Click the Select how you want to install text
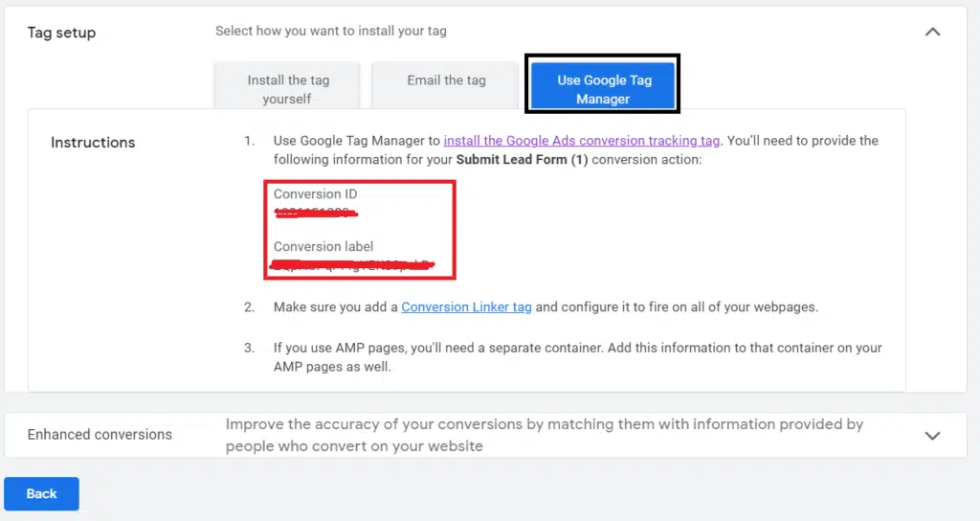This screenshot has width=980, height=521. 330,31
